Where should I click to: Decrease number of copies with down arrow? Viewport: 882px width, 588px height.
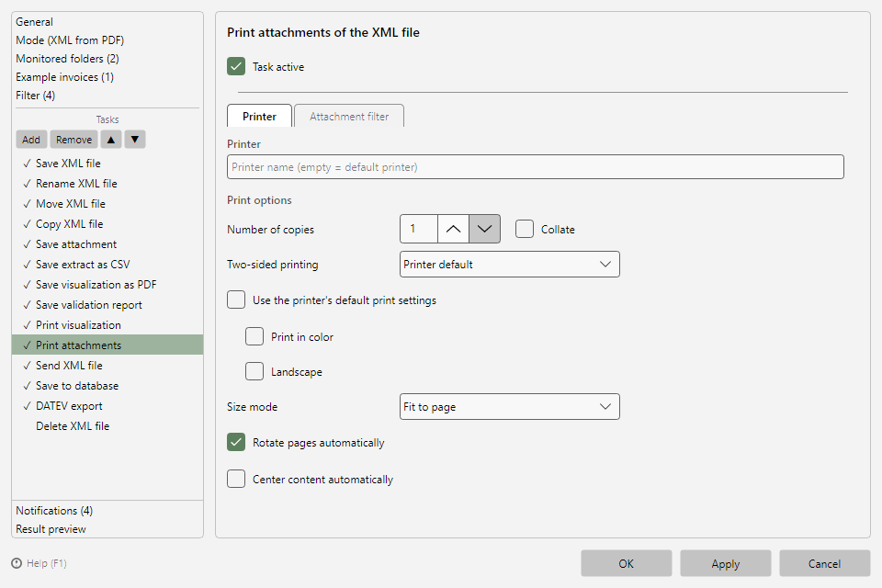coord(484,229)
